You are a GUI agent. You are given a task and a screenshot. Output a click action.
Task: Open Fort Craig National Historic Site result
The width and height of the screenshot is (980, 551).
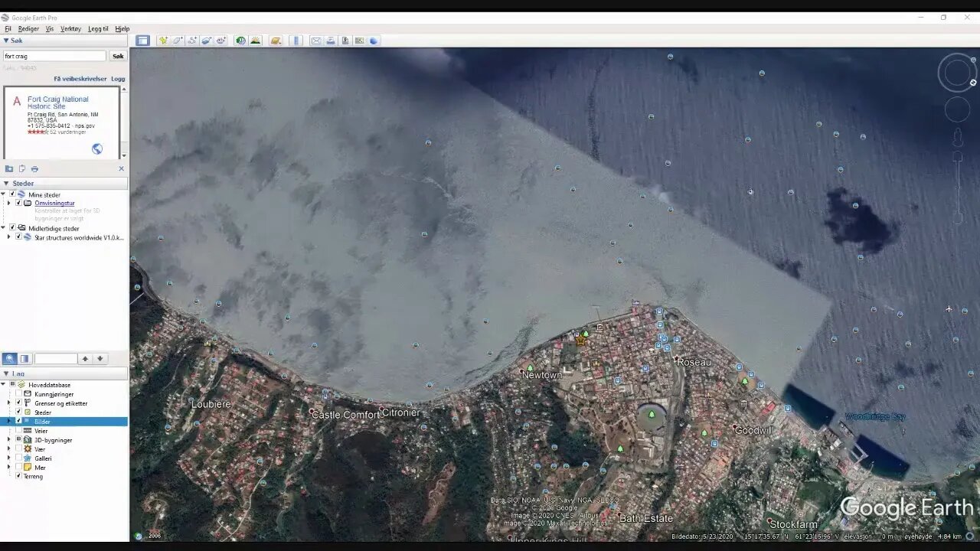pos(58,103)
